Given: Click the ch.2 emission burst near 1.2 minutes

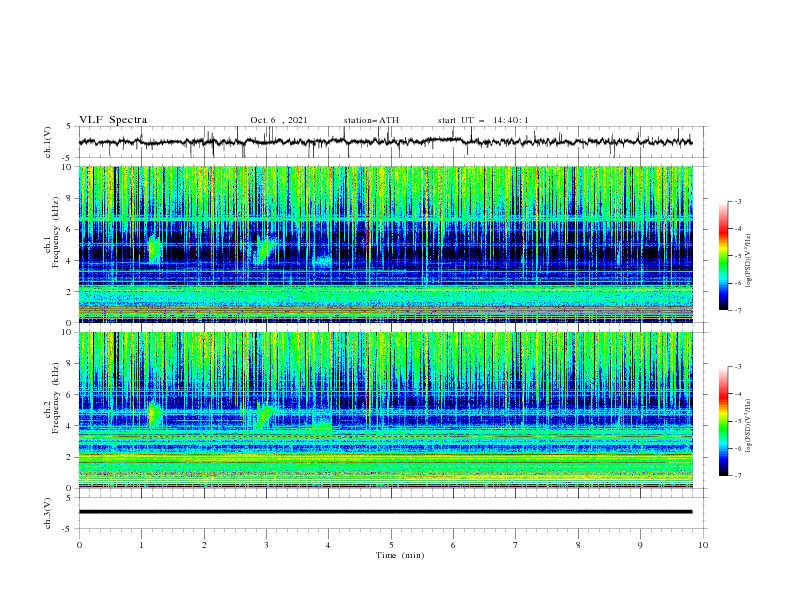Looking at the screenshot, I should click(x=155, y=414).
